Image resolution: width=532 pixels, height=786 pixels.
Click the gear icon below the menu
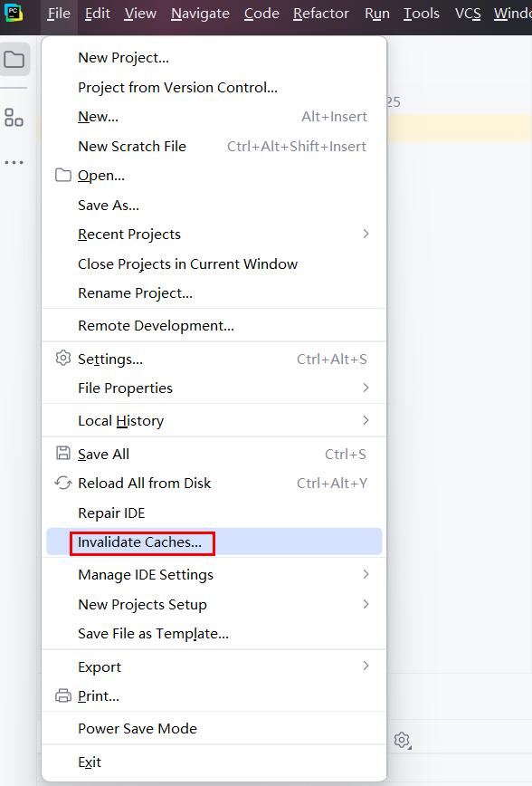(403, 740)
